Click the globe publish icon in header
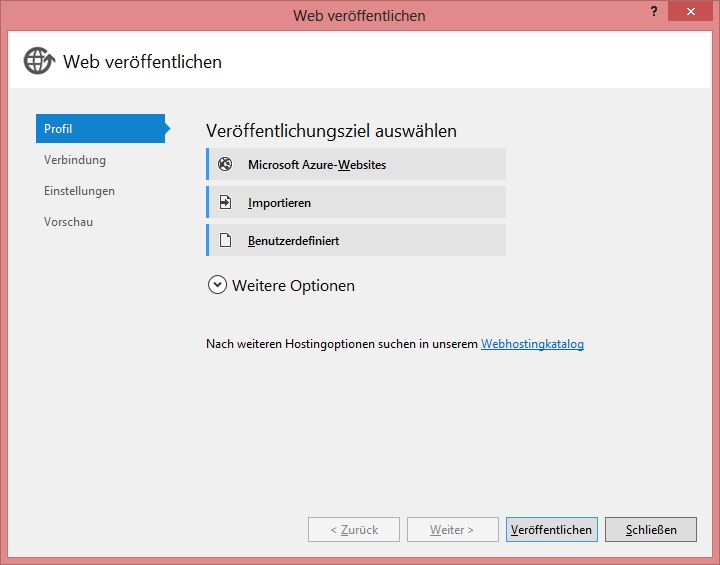The width and height of the screenshot is (720, 565). point(38,61)
